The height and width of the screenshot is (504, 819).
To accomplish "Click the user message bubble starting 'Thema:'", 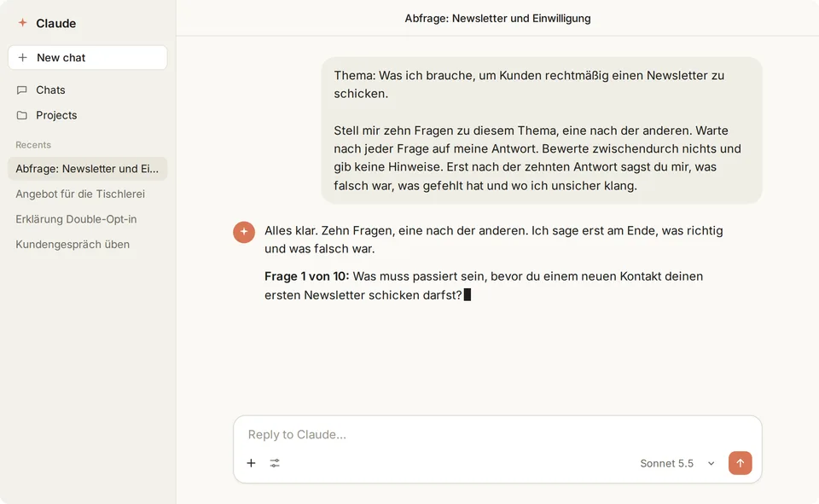I will [542, 130].
